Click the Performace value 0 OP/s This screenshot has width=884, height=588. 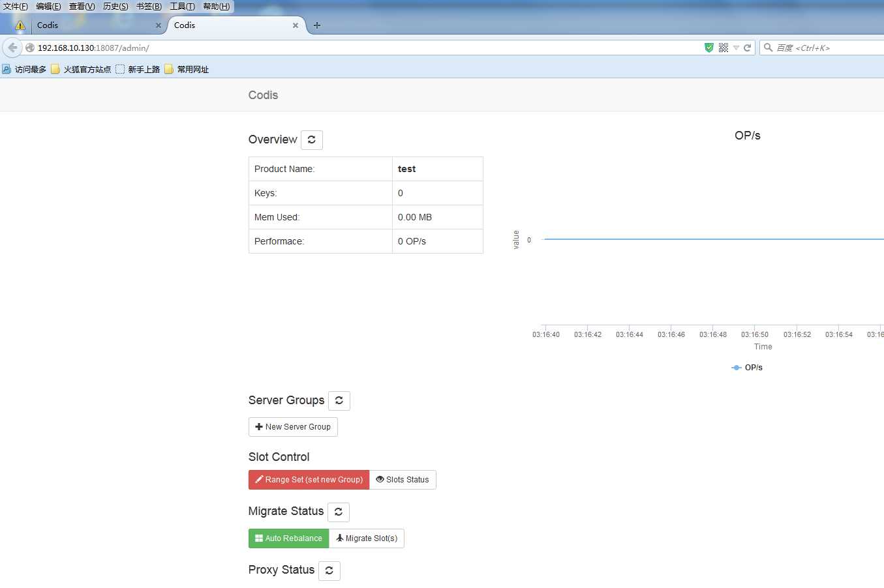(412, 241)
